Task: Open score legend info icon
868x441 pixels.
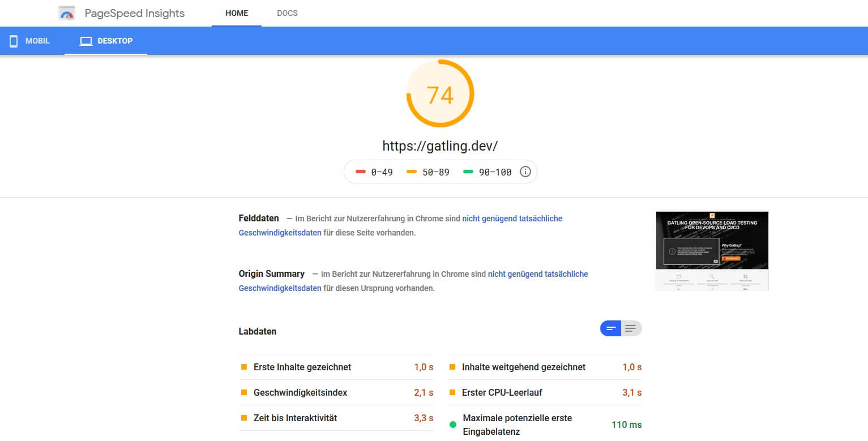Action: point(525,172)
